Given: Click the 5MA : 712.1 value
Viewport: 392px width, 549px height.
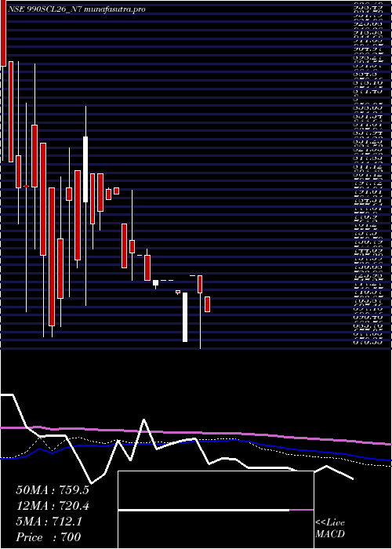Looking at the screenshot, I should coord(49,522).
